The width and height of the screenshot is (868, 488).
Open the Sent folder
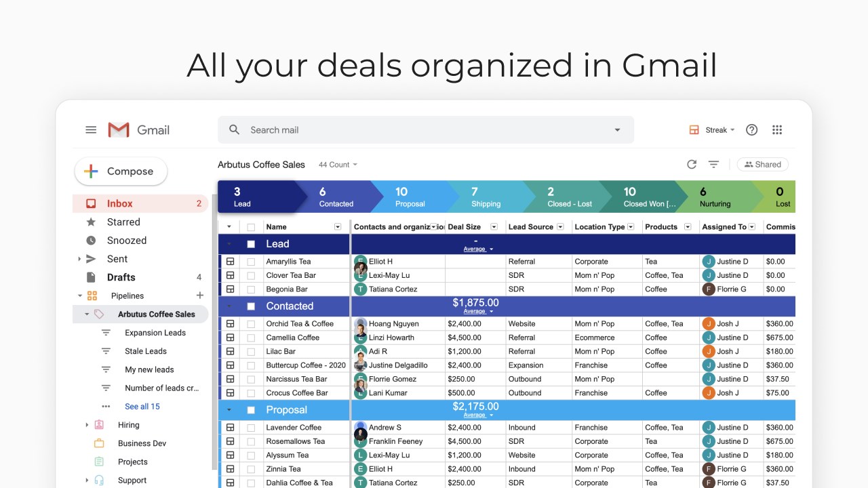pos(140,259)
